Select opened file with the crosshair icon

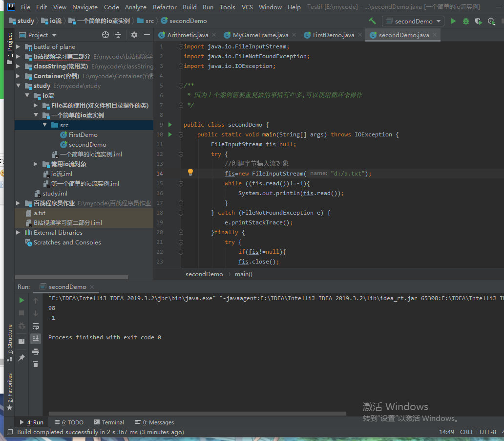point(105,35)
